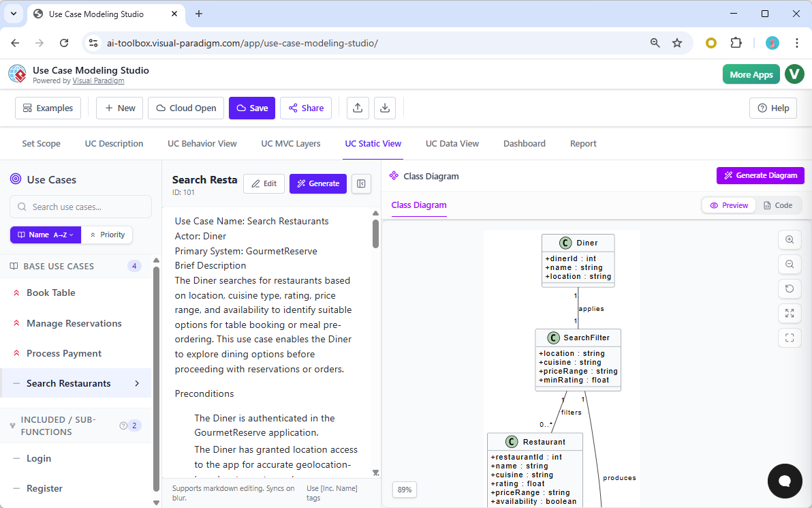Switch to the UC Behavior View tab

click(202, 143)
